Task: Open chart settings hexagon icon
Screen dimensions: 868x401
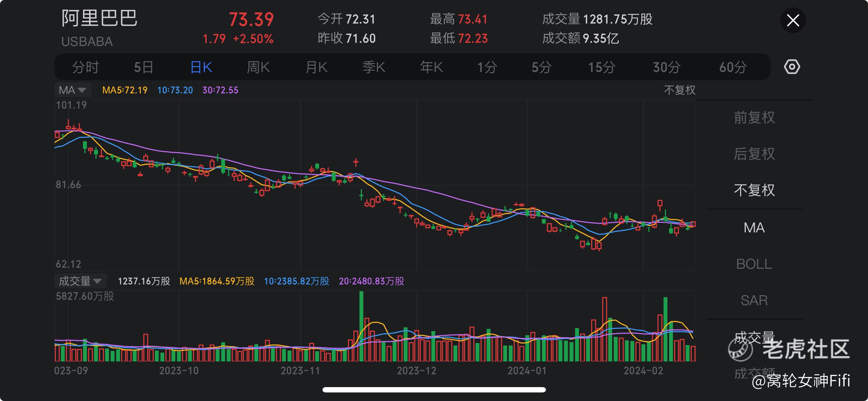Action: point(792,67)
